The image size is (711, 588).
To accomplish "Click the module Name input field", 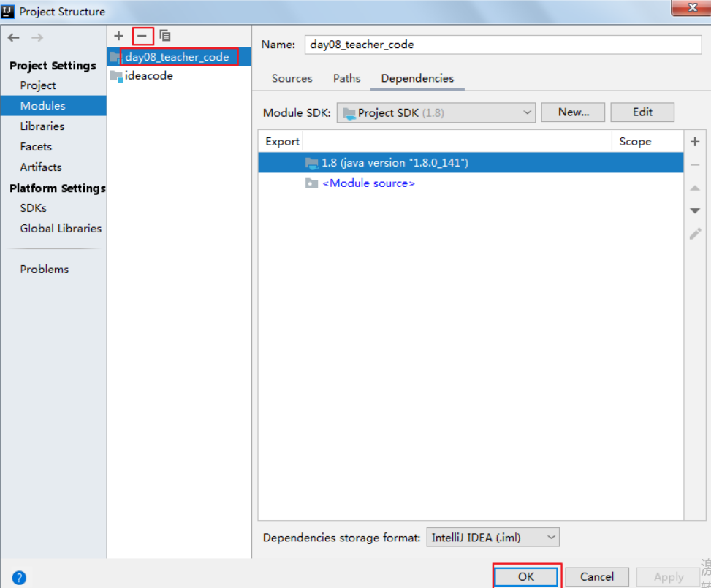I will 503,45.
